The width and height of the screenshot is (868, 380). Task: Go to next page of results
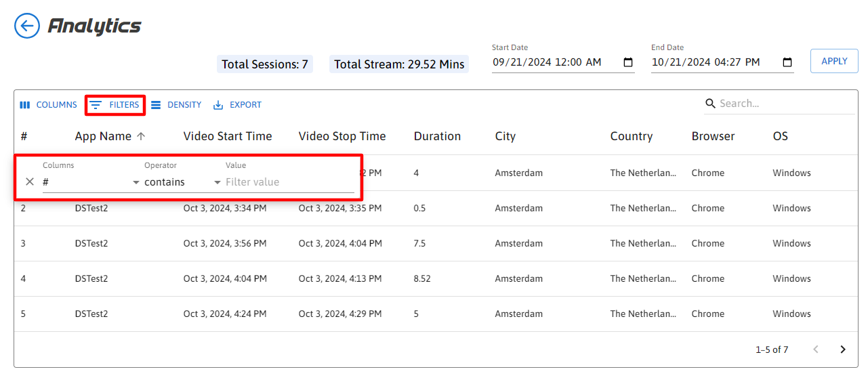coord(843,350)
